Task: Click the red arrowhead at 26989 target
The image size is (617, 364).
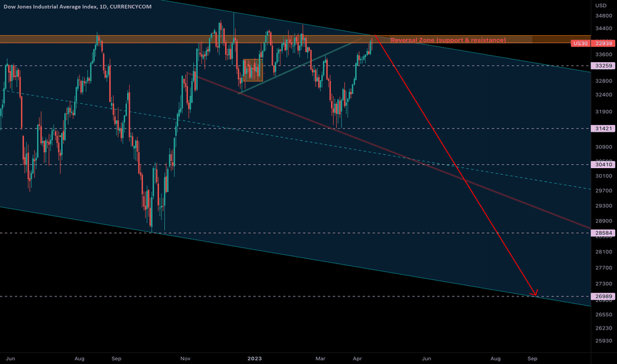Action: [534, 293]
